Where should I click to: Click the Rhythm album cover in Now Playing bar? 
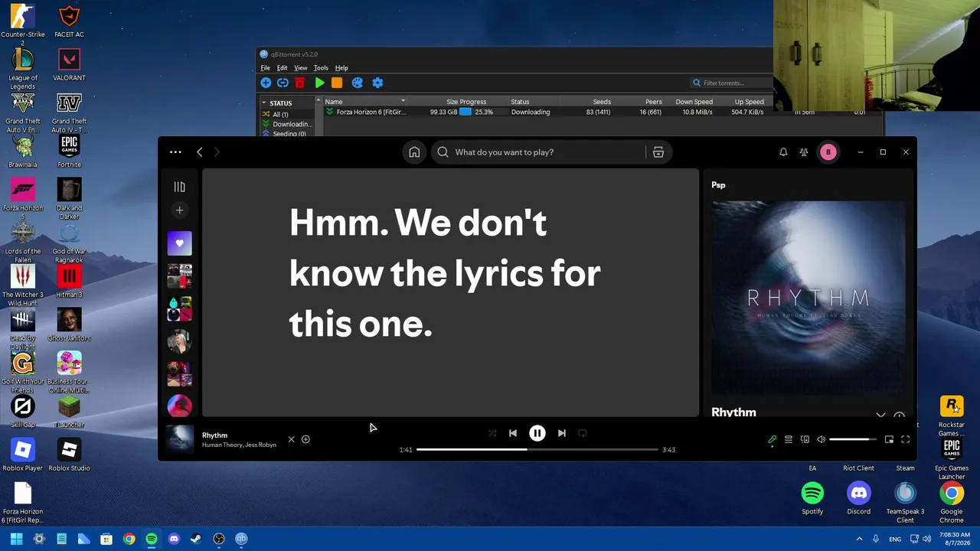click(x=180, y=439)
